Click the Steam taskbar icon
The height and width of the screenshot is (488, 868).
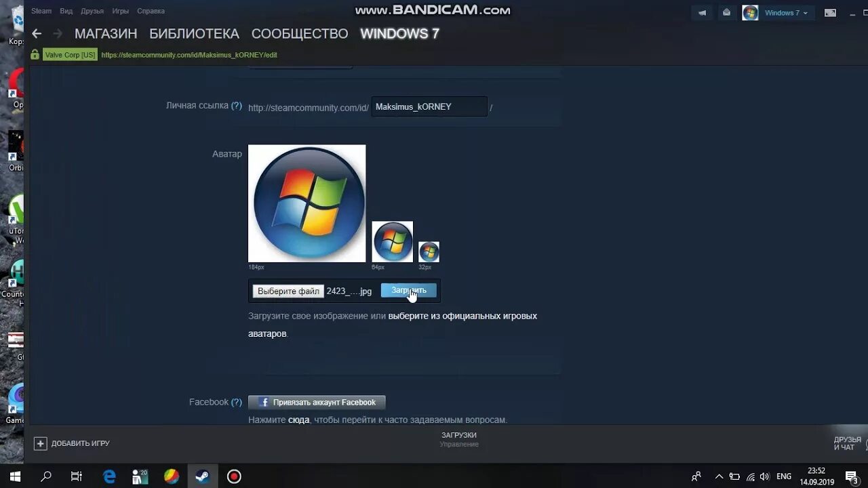[203, 476]
